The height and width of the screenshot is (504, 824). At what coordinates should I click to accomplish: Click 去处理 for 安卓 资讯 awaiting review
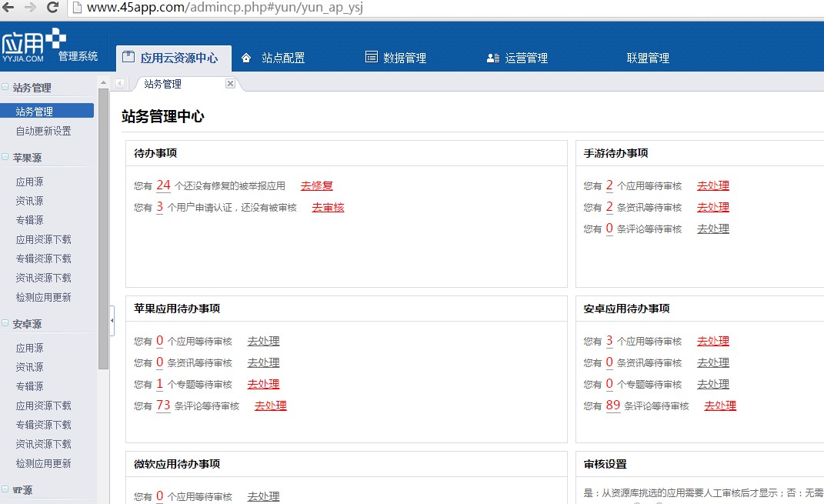coord(713,362)
